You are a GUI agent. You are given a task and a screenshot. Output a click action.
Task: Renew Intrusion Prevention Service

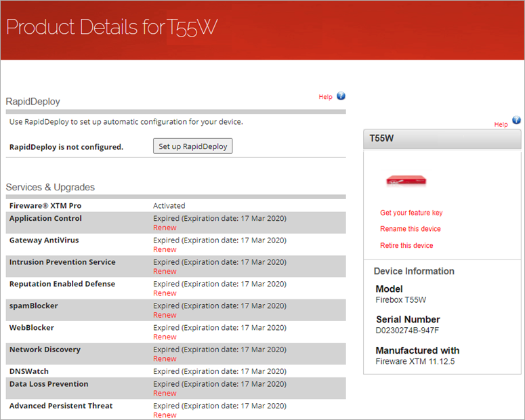click(165, 271)
